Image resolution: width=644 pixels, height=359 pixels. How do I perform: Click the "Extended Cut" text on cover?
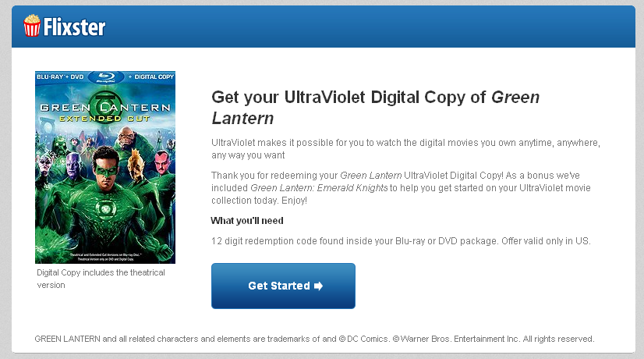(104, 119)
